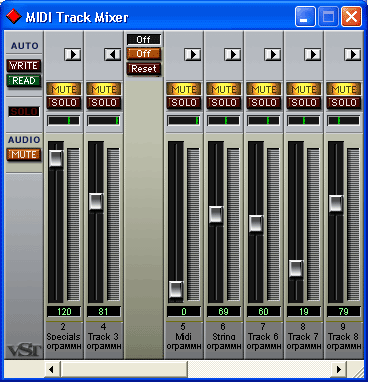Expand the Specials channel with its arrow
This screenshot has width=368, height=382.
coord(72,54)
